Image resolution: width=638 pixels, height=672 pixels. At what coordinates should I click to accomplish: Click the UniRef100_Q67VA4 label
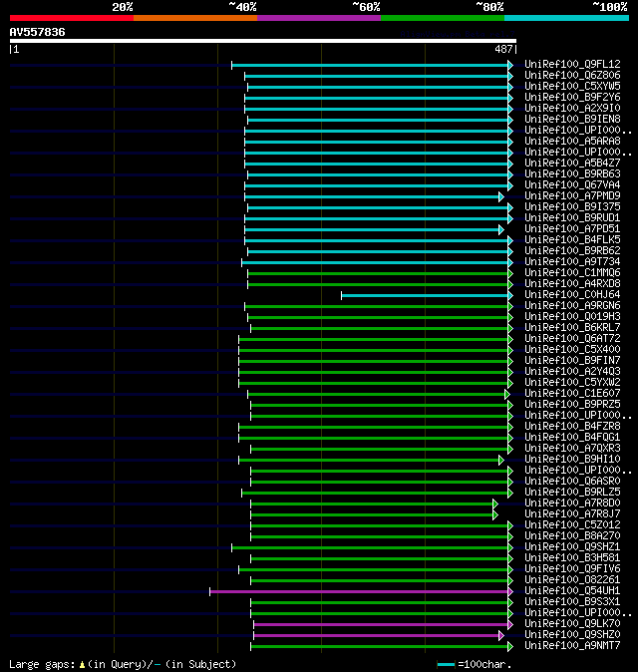pyautogui.click(x=572, y=185)
